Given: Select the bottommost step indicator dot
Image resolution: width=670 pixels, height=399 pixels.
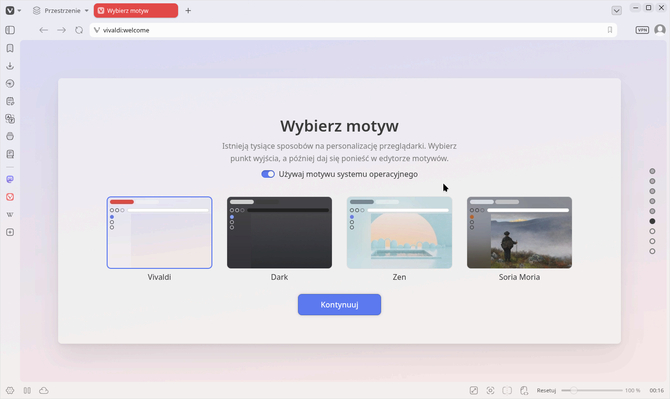Looking at the screenshot, I should pos(652,251).
